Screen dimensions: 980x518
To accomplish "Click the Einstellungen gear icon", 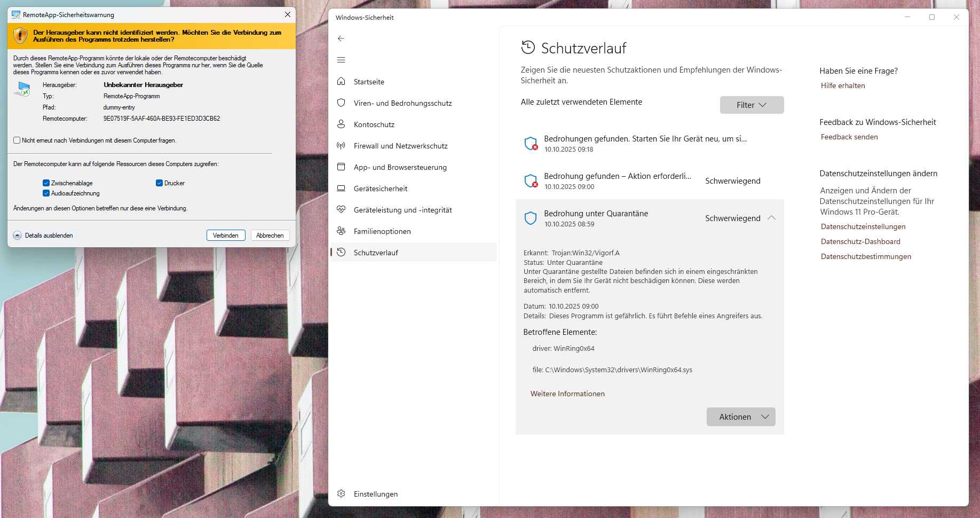I will tap(341, 493).
